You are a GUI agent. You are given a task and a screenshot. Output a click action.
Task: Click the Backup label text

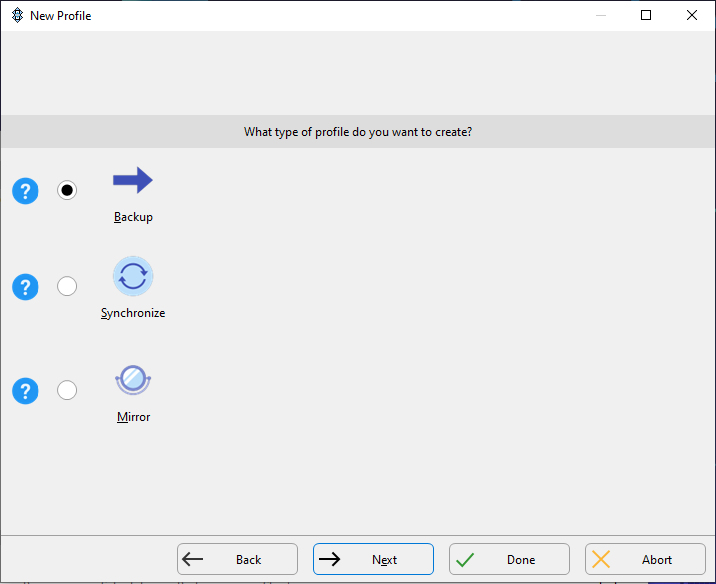(133, 217)
